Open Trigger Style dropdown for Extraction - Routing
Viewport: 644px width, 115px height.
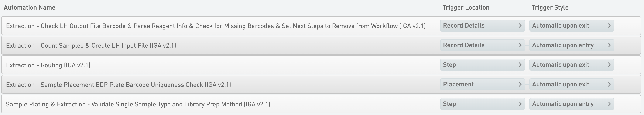click(x=571, y=65)
